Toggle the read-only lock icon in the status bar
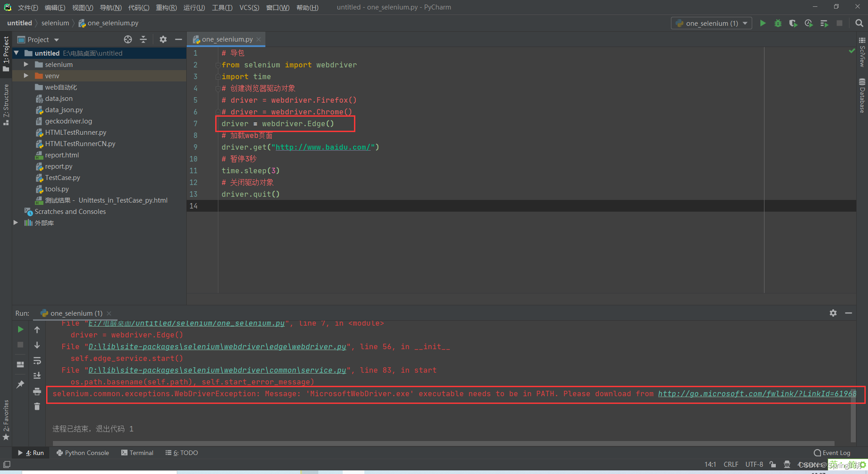 click(773, 465)
